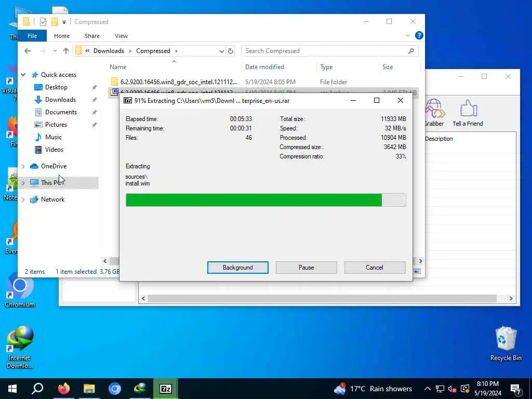Expand the Explorer ribbon chevron

click(x=407, y=36)
